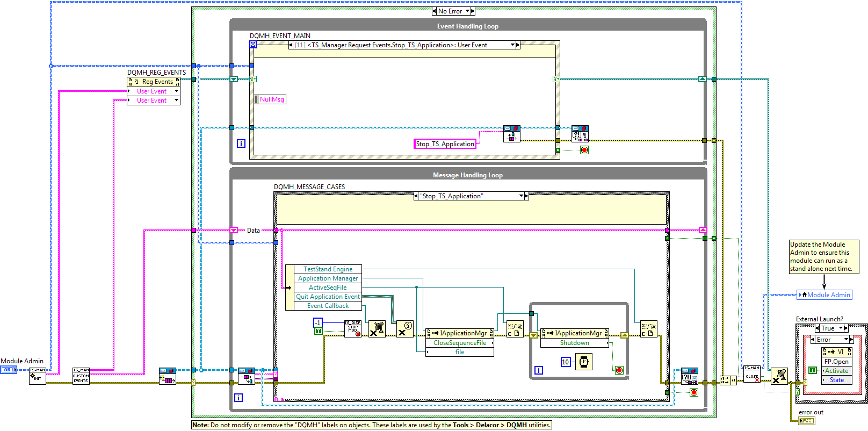Image resolution: width=868 pixels, height=431 pixels.
Task: Click the queue subVI after CUSTOM EVENTS
Action: 168,376
